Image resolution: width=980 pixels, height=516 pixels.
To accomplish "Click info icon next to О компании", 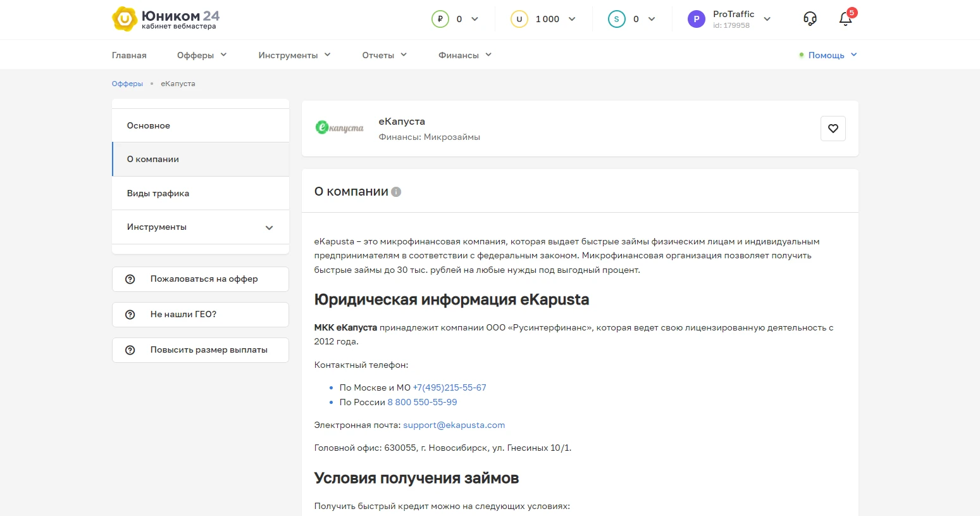I will click(396, 192).
